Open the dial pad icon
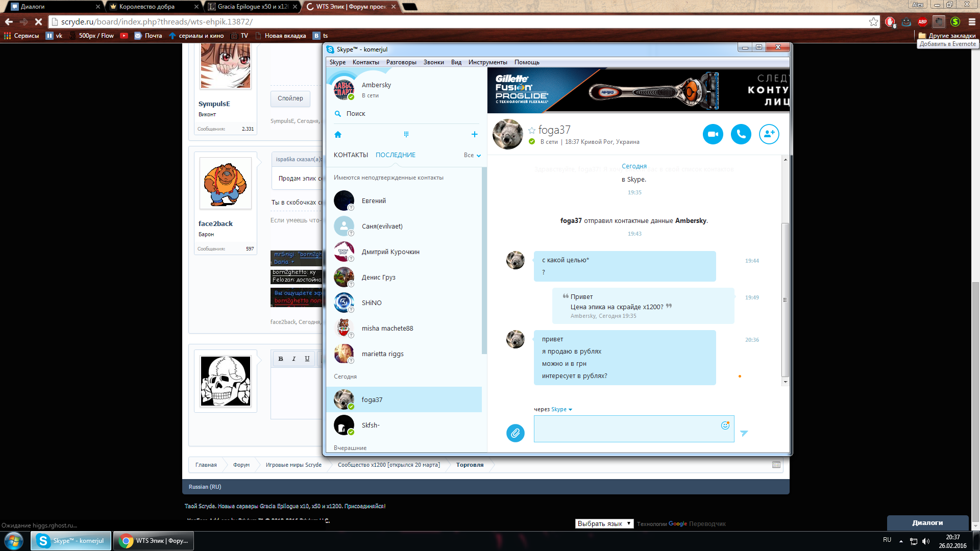 coord(406,135)
